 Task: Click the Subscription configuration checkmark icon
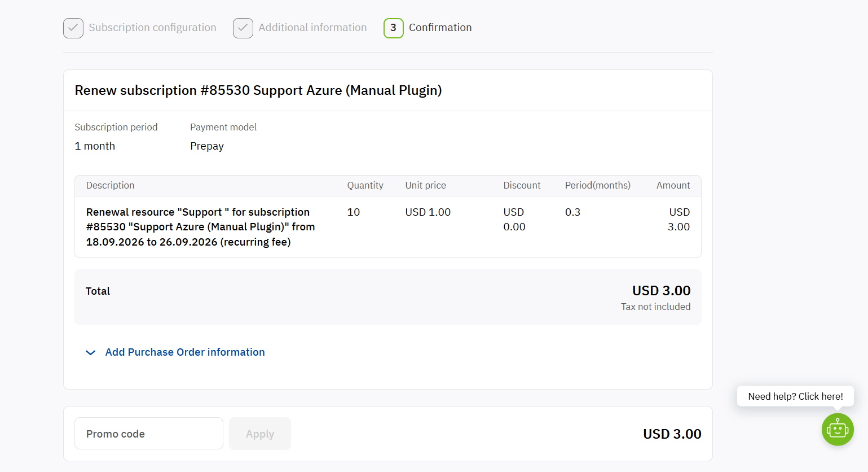(x=73, y=28)
